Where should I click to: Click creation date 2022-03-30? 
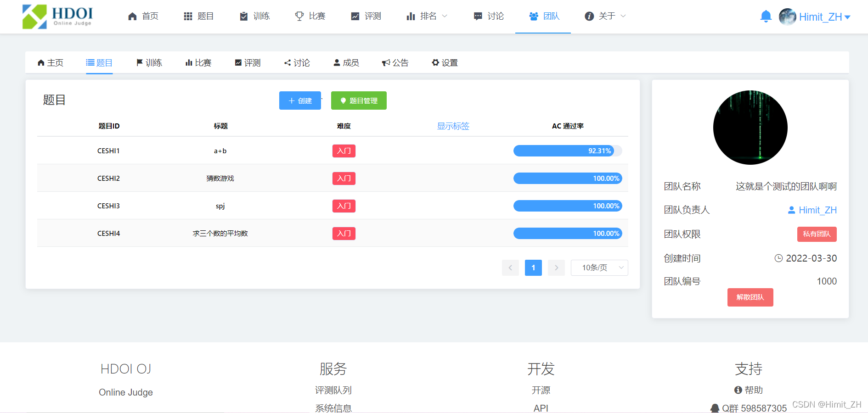811,258
